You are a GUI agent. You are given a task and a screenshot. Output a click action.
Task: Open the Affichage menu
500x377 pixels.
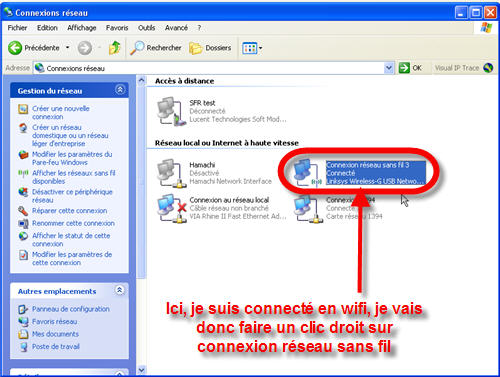click(x=82, y=28)
